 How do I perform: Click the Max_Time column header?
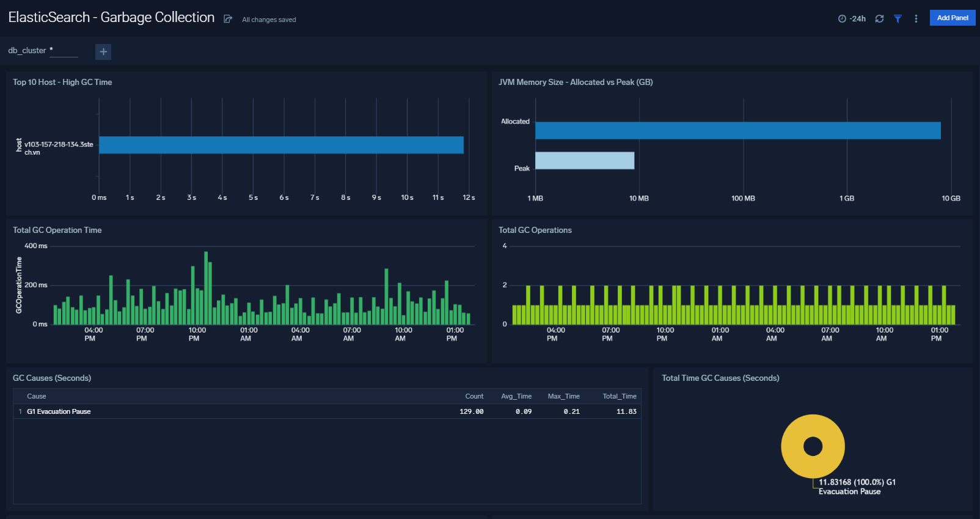tap(563, 396)
